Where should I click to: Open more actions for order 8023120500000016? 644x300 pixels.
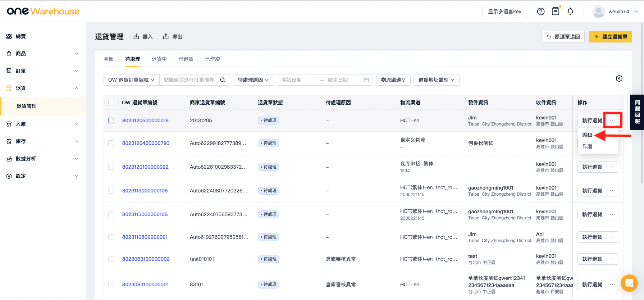[612, 121]
